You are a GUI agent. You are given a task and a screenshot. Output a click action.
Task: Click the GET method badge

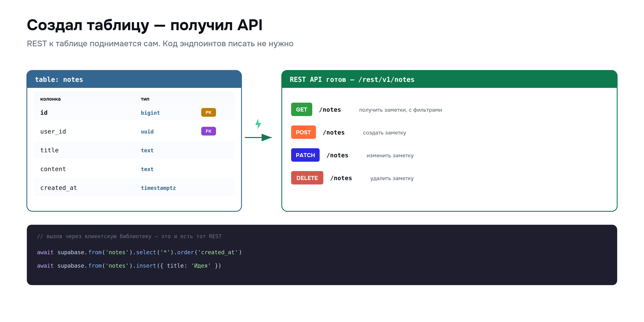[302, 110]
